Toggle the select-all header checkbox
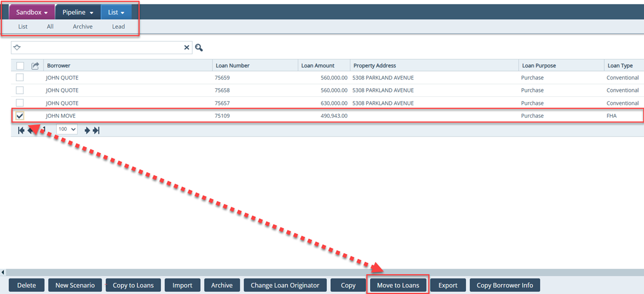Viewport: 644px width, 294px height. pyautogui.click(x=20, y=66)
